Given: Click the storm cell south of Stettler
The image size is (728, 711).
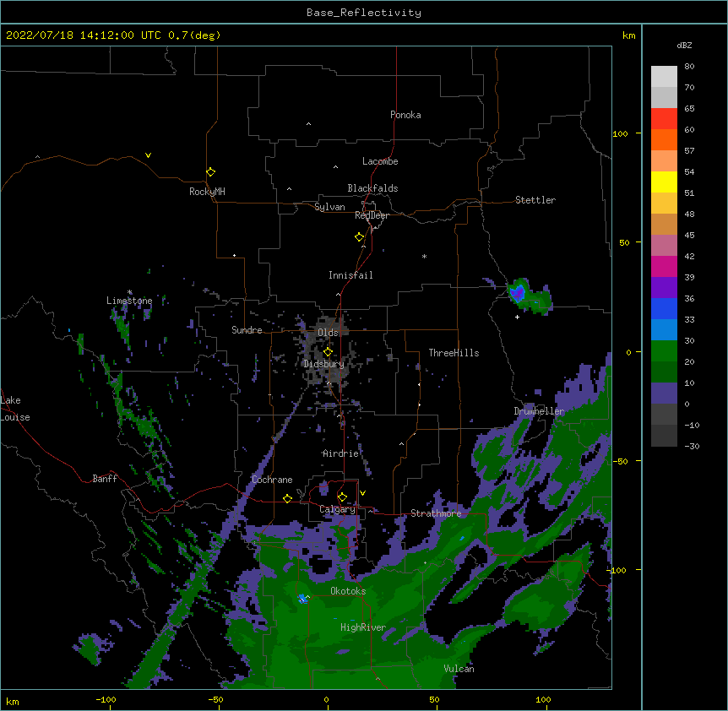Looking at the screenshot, I should (529, 296).
